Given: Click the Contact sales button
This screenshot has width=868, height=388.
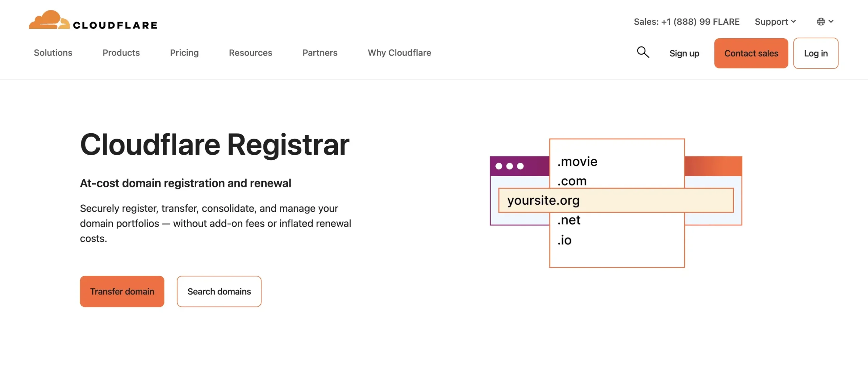Looking at the screenshot, I should (751, 53).
